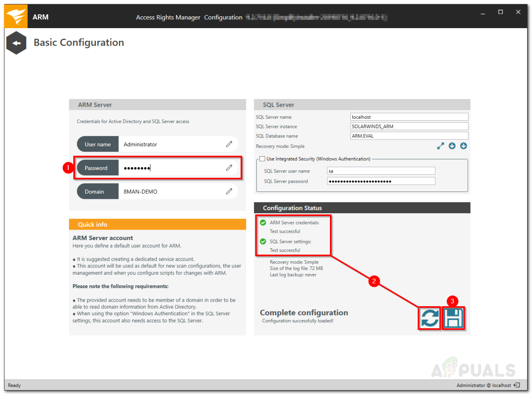Click the 'Recovery mode: Simple' text under Database name
532x395 pixels.
280,146
